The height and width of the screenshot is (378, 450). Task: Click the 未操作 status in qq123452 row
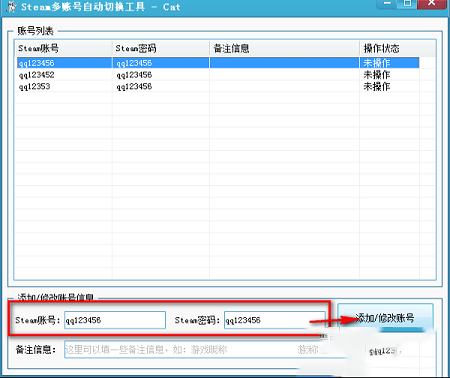[377, 75]
